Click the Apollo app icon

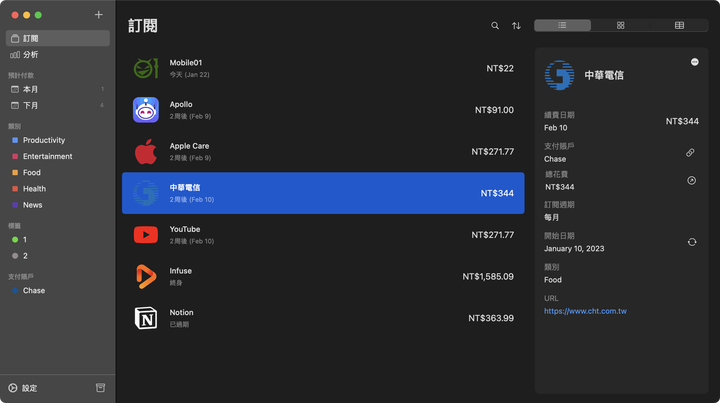pyautogui.click(x=146, y=110)
